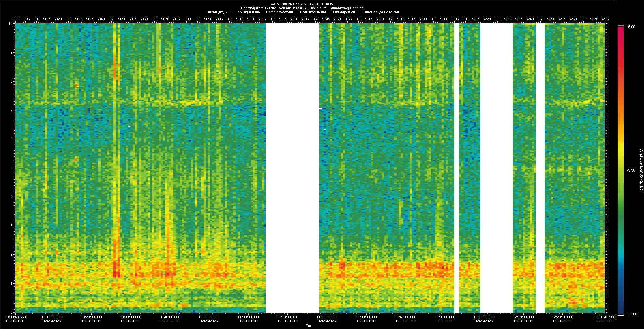Click the Windowing:Hanning header text
644x329 pixels.
347,8
